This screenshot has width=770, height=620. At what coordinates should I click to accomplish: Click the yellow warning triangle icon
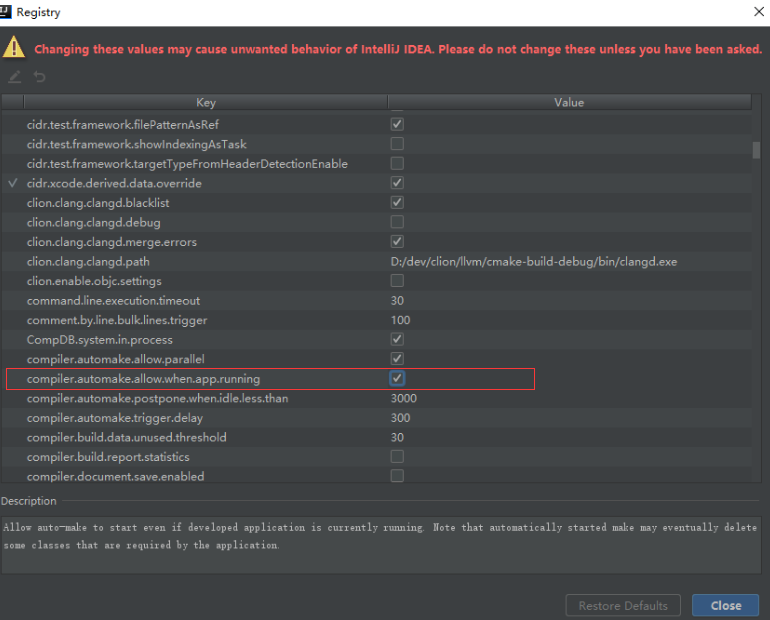pyautogui.click(x=14, y=48)
